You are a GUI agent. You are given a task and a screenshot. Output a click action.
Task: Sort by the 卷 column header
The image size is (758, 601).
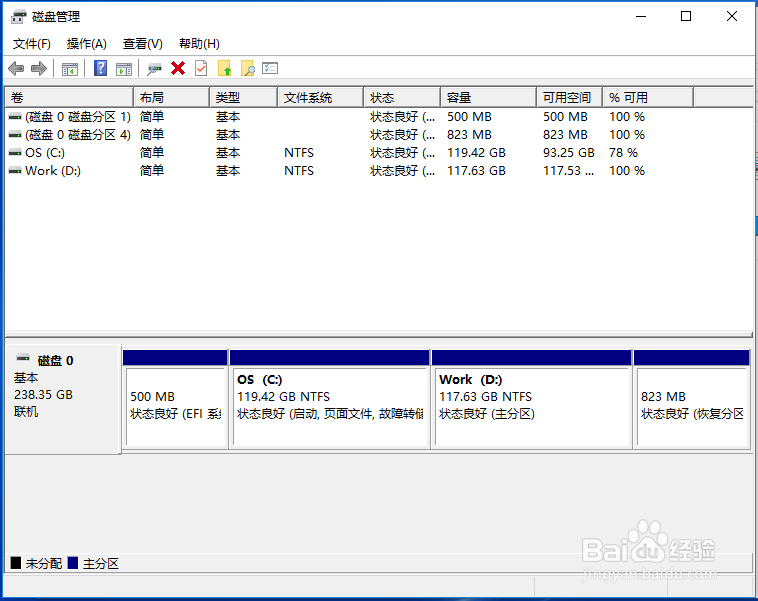(x=69, y=98)
